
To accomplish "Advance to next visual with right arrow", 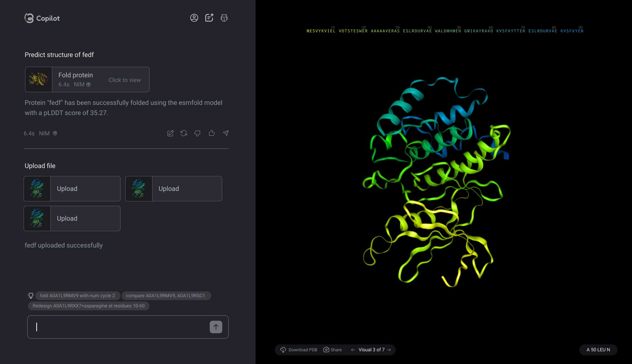I will click(x=389, y=350).
